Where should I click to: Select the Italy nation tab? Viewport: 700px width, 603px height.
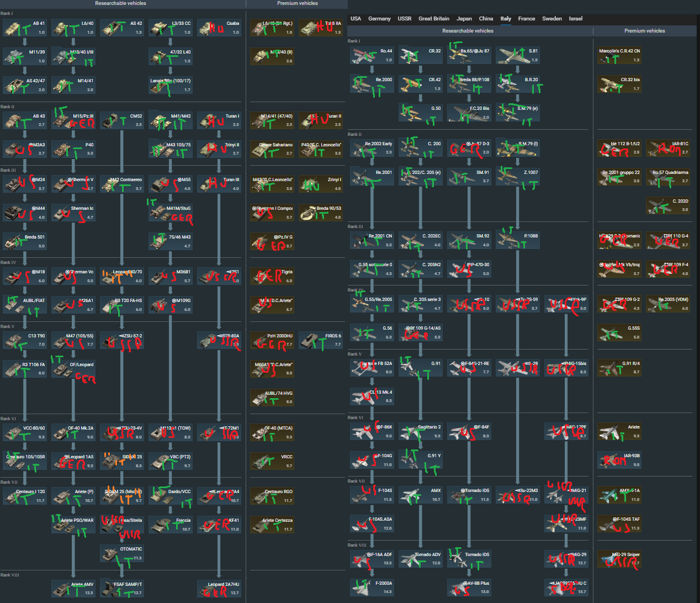pos(506,18)
